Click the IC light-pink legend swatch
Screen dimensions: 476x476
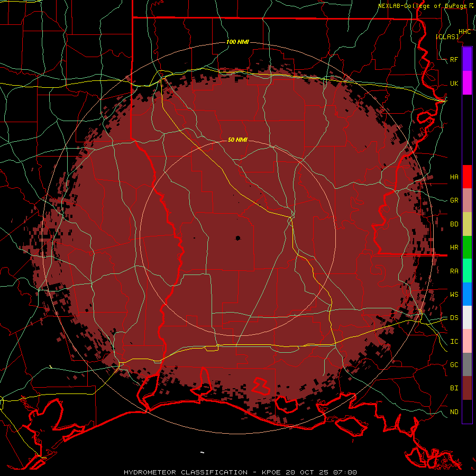pyautogui.click(x=467, y=341)
